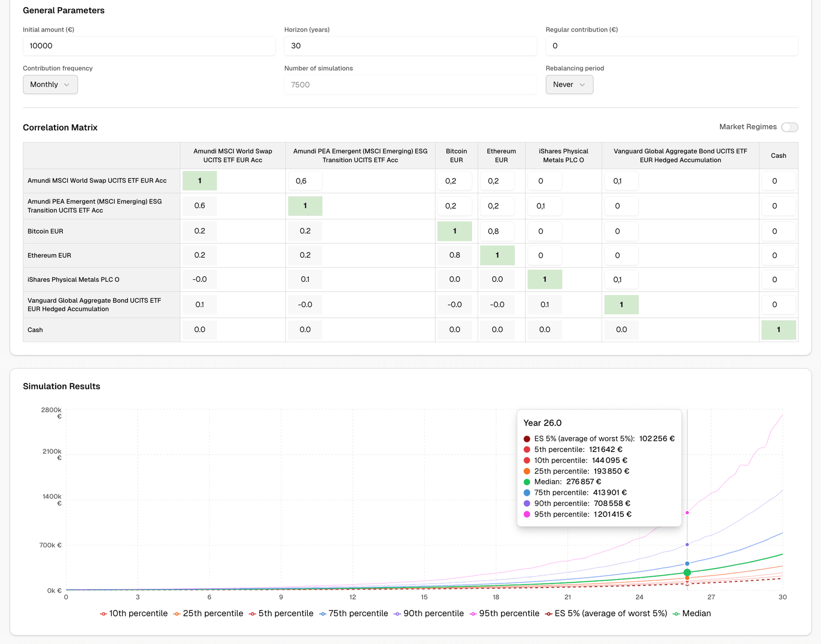
Task: Toggle Median legend marker icon
Action: click(676, 614)
